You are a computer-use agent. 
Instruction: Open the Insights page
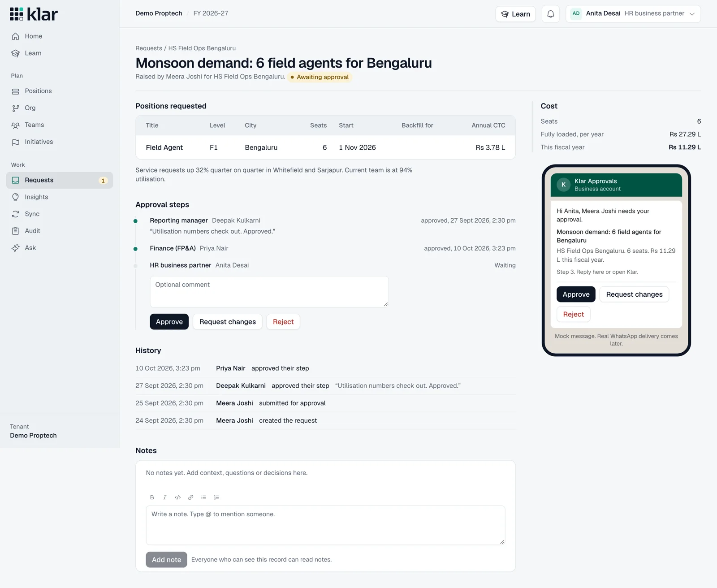(59, 197)
